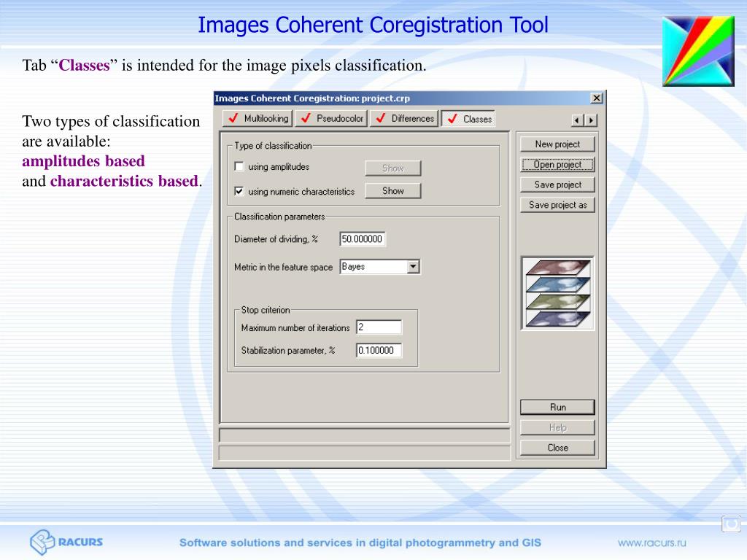This screenshot has height=560, width=747.
Task: Click the Classes tab
Action: 468,119
